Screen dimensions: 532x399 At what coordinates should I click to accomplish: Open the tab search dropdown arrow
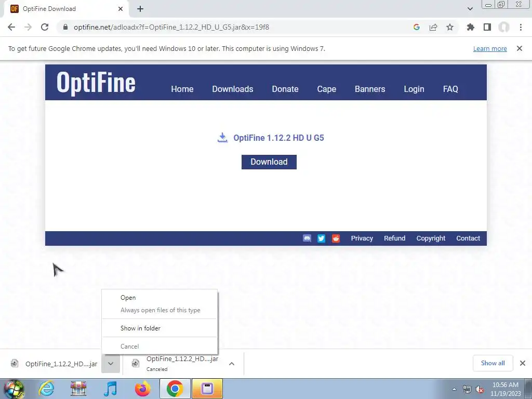[470, 9]
